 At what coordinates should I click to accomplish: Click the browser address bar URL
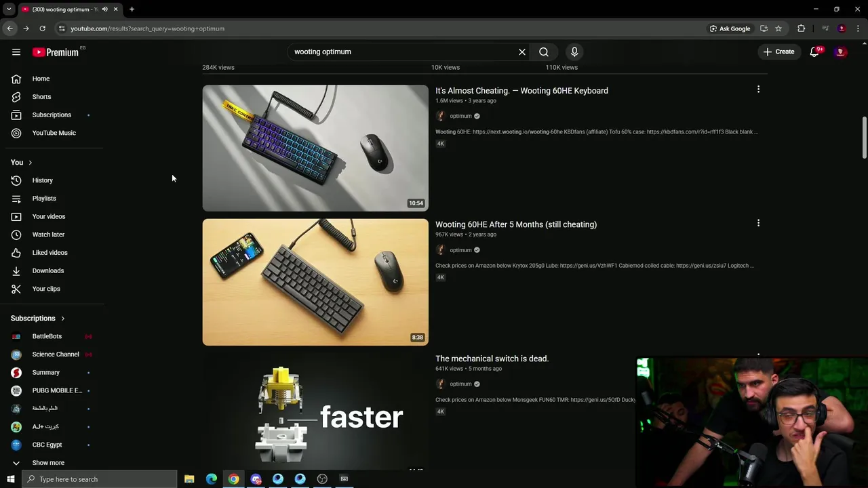[147, 28]
